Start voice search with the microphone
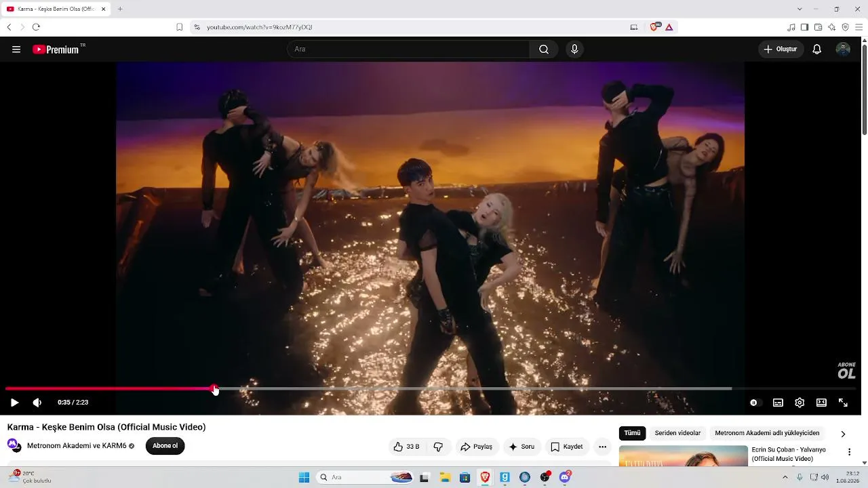 tap(574, 49)
